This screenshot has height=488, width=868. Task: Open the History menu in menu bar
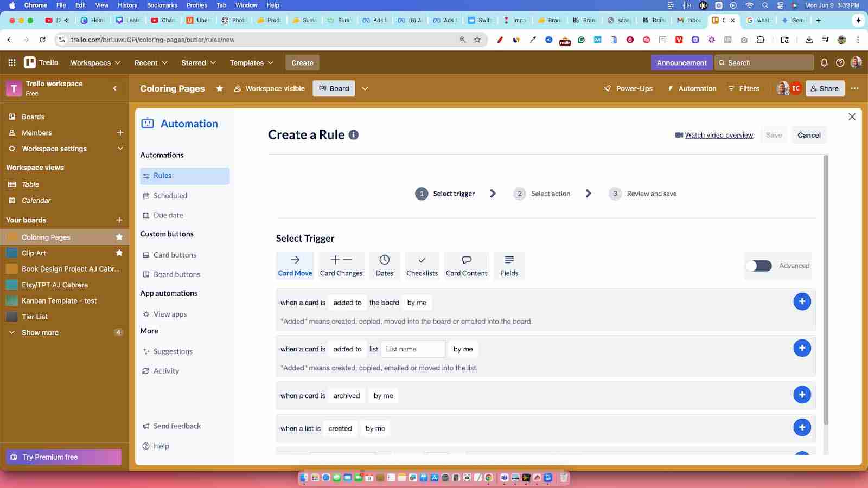click(127, 5)
